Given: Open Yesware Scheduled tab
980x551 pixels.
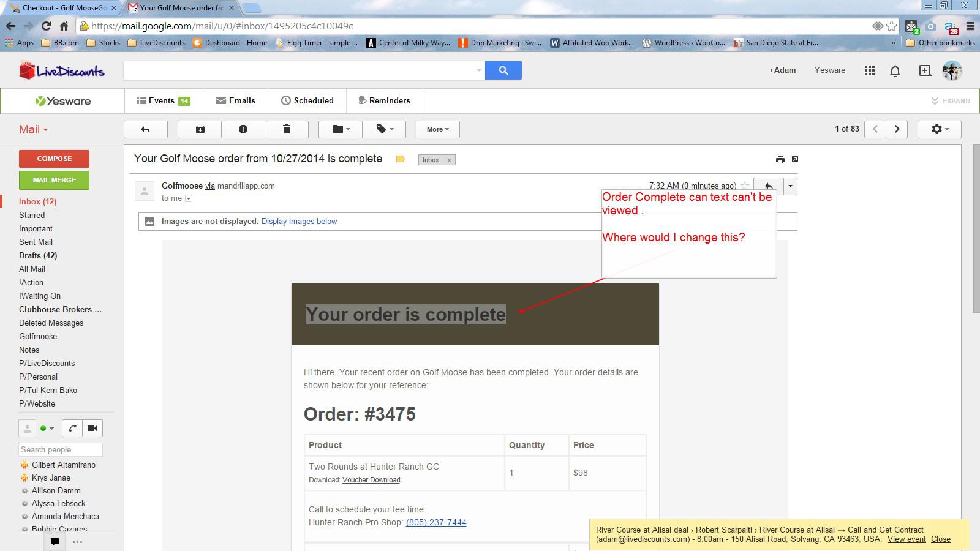Looking at the screenshot, I should (307, 101).
